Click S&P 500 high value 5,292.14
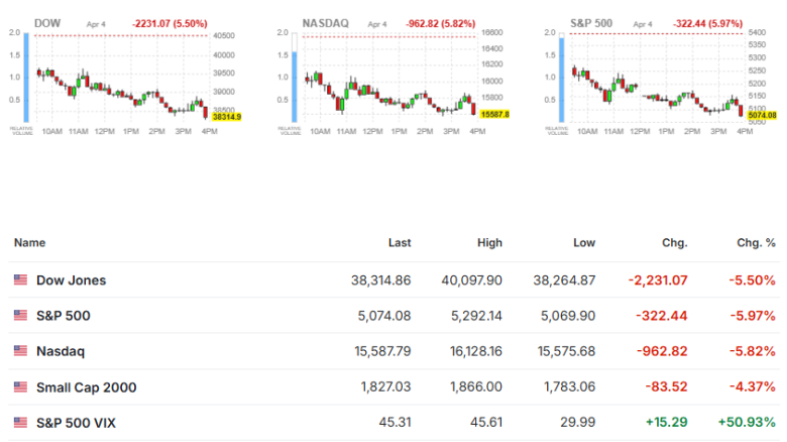This screenshot has height=442, width=787. (477, 316)
